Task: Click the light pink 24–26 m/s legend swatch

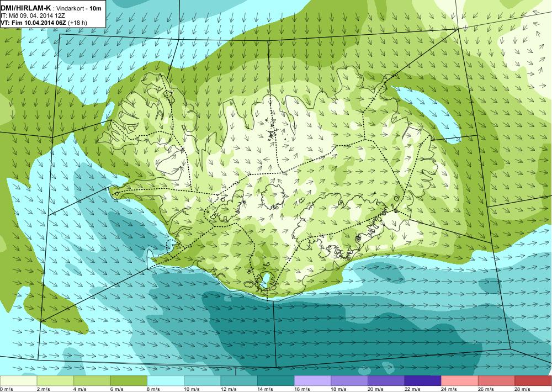Action: click(x=460, y=381)
